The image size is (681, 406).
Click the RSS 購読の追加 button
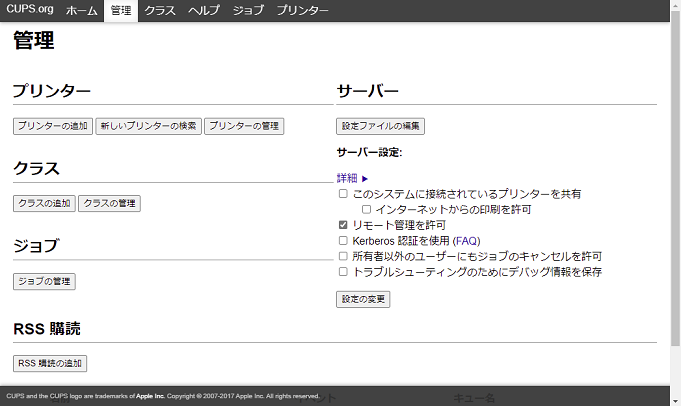50,363
